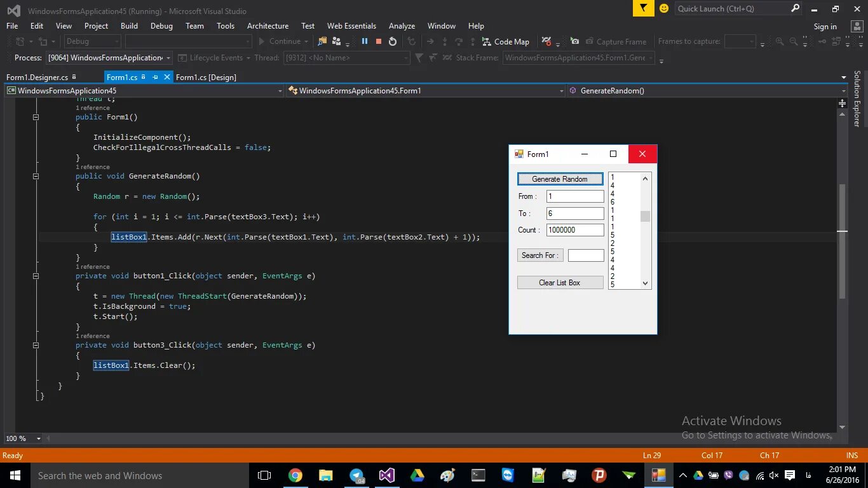Open the Debug menu

point(161,26)
